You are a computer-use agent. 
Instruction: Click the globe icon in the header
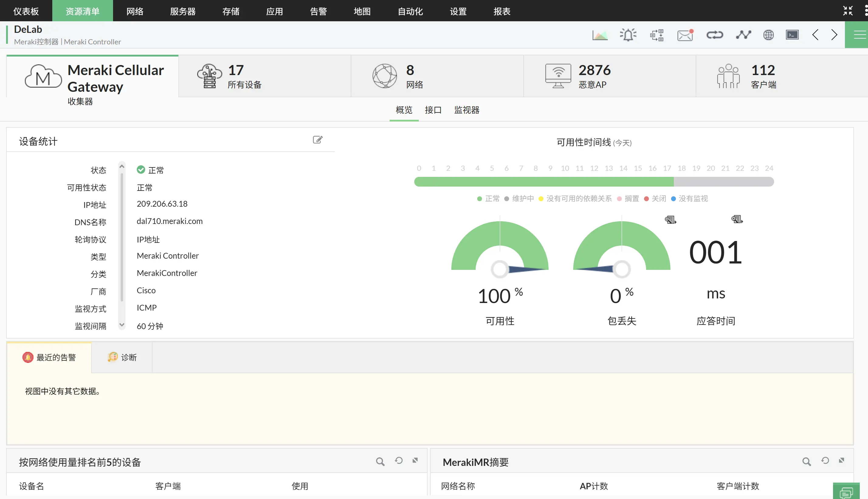[x=768, y=35]
